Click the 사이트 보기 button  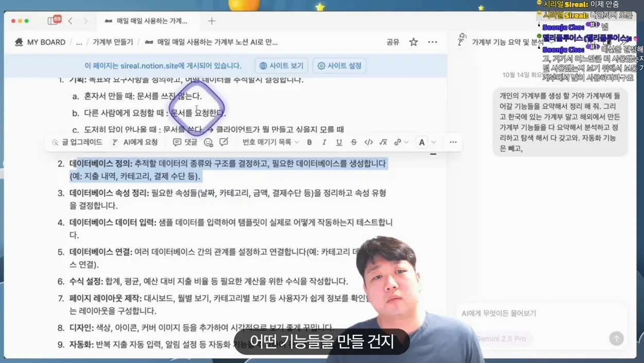(x=281, y=66)
